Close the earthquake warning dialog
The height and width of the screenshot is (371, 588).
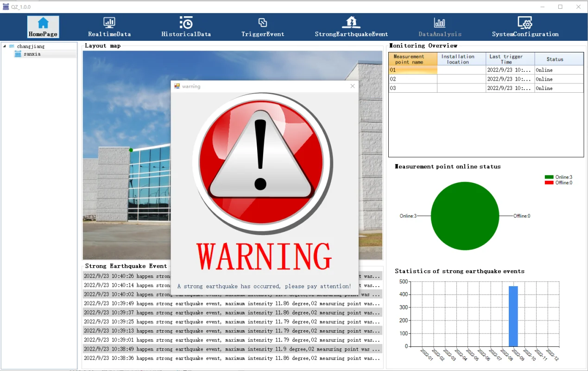coord(352,86)
